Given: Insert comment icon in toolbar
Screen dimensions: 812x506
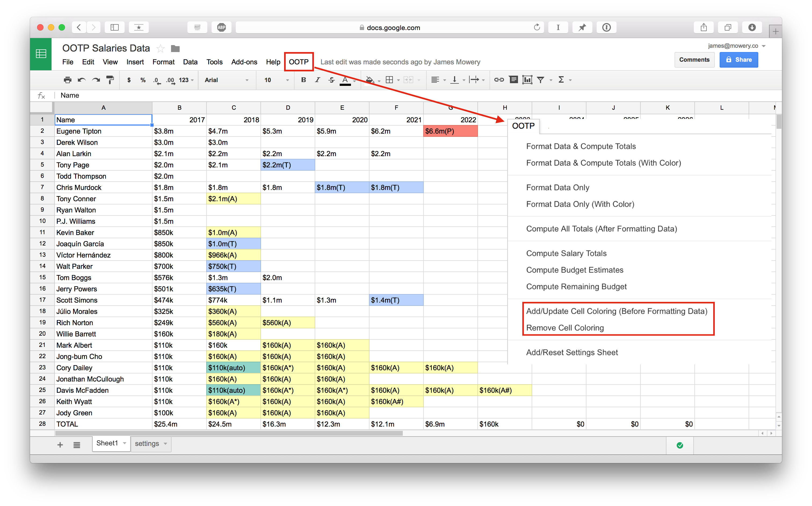Looking at the screenshot, I should coord(513,80).
